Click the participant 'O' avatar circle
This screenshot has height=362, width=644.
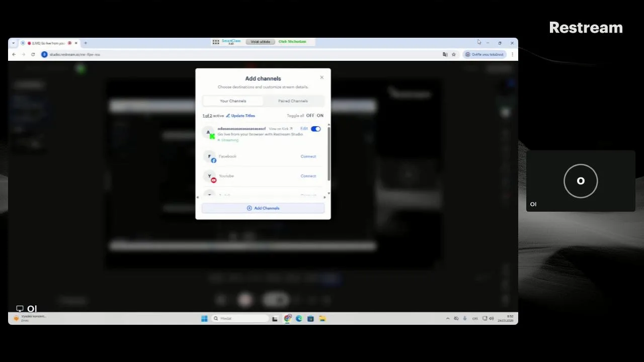pyautogui.click(x=581, y=181)
